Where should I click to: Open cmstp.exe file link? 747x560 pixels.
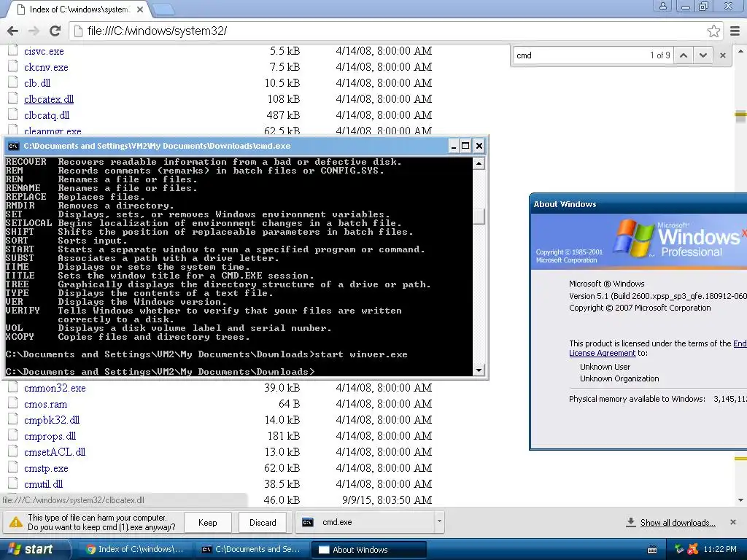point(46,468)
